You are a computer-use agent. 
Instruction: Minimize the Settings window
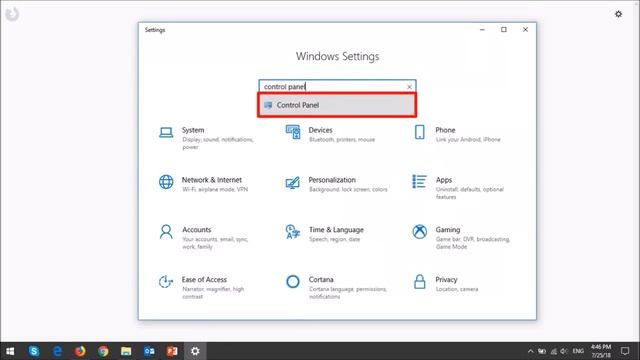pyautogui.click(x=482, y=30)
